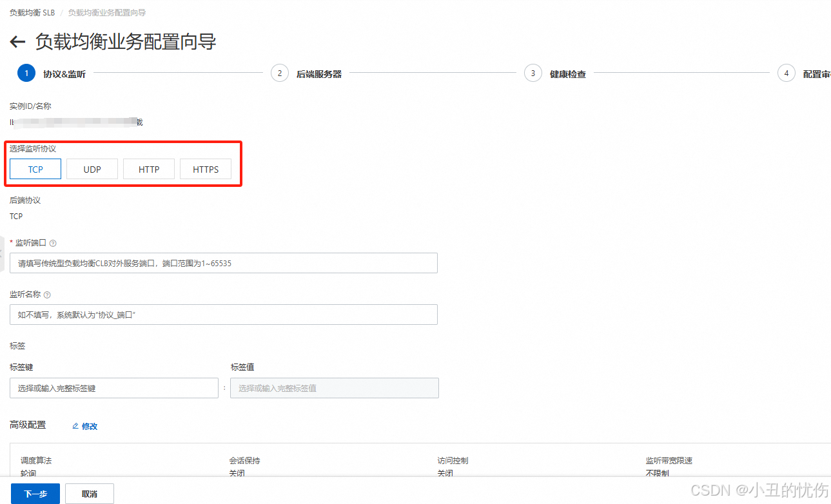Click the 选择监听协议 label text

coord(33,149)
